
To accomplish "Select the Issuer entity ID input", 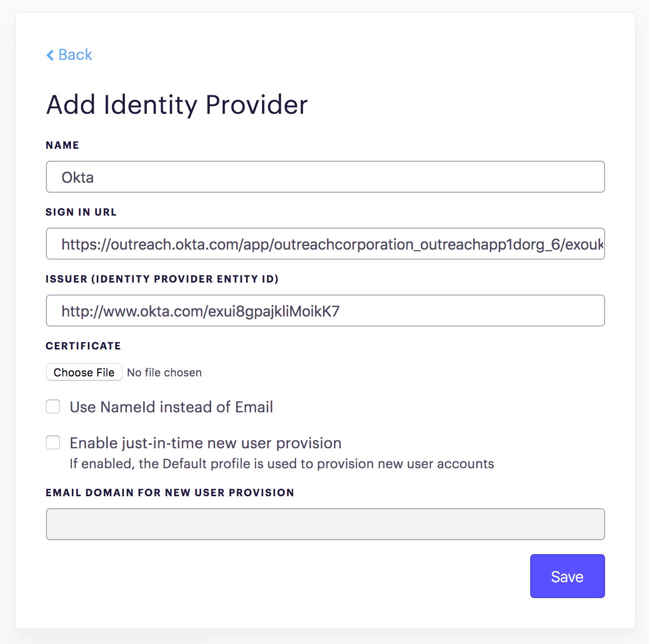I will (x=325, y=311).
